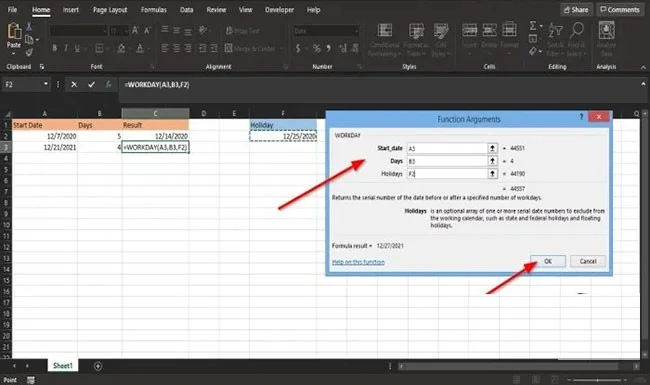Select the Format Painter brush icon
The image size is (650, 385).
(x=29, y=52)
